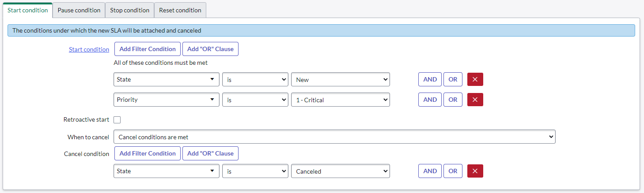The width and height of the screenshot is (644, 193).
Task: Add Filter Condition under Cancel condition
Action: (147, 153)
